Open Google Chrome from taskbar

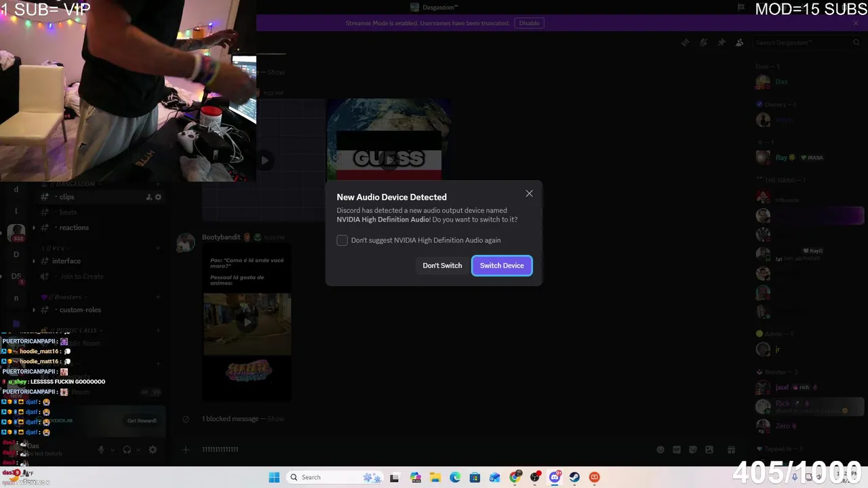click(x=515, y=478)
